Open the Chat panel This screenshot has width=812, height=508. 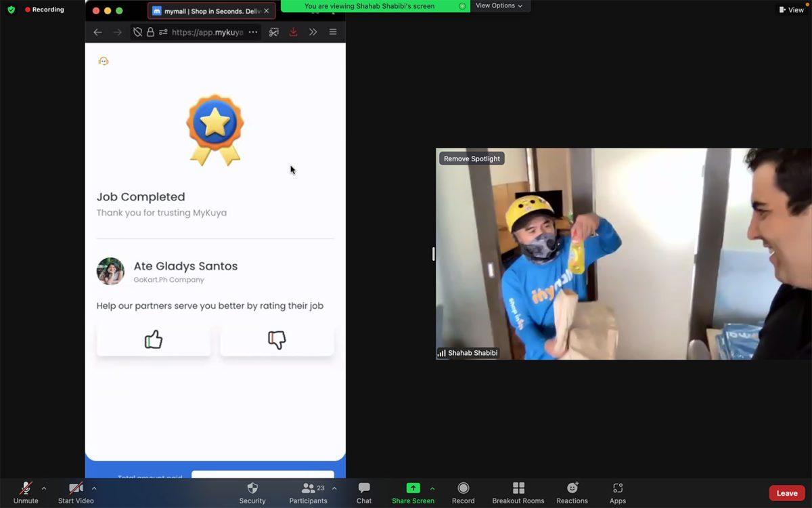tap(364, 492)
